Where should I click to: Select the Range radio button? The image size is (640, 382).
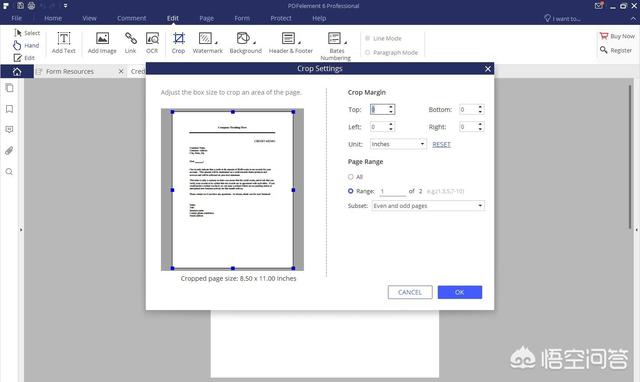[x=351, y=191]
